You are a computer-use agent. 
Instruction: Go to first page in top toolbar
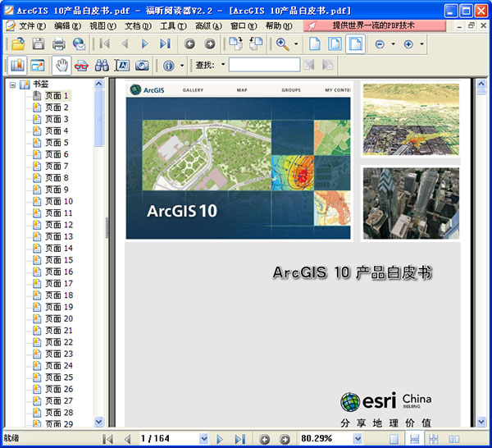pos(104,43)
